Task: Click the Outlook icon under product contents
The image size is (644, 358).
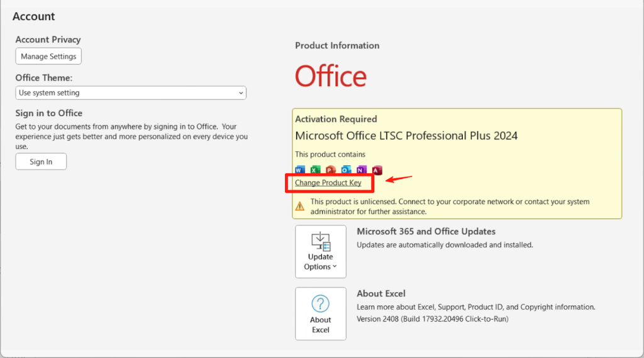Action: [346, 170]
